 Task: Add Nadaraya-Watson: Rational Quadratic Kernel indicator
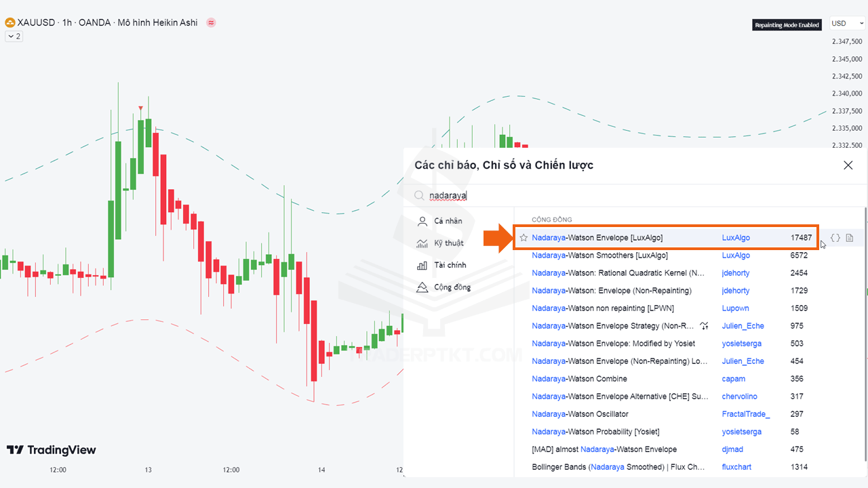[x=618, y=273]
